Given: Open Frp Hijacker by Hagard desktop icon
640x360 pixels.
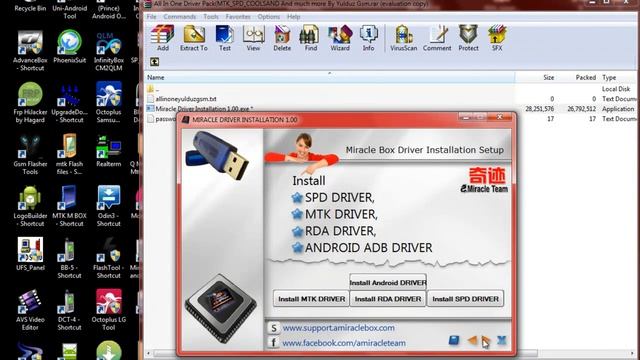Looking at the screenshot, I should point(30,103).
